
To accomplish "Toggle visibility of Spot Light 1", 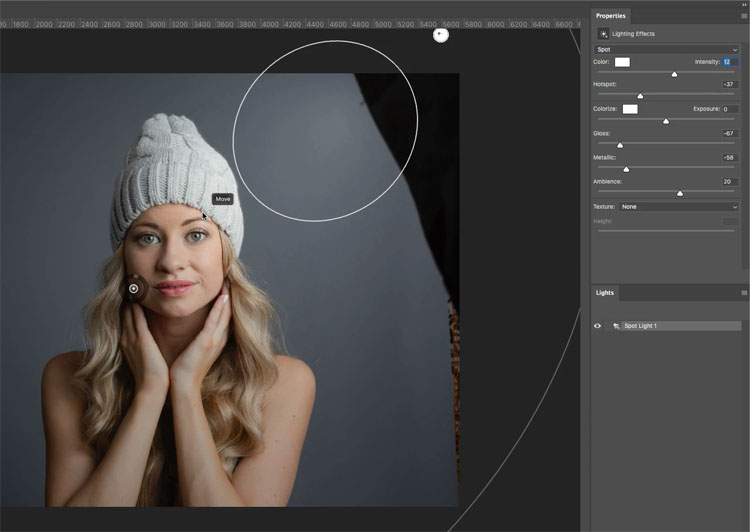I will click(597, 326).
